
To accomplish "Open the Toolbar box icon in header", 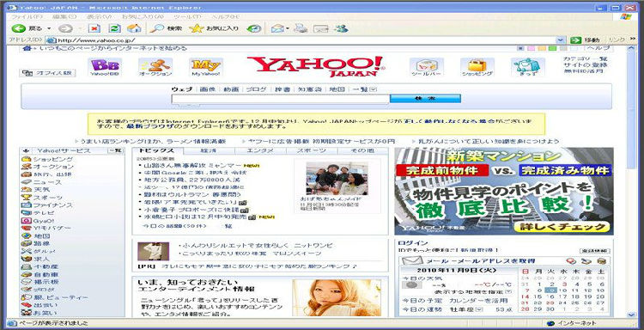I will [x=426, y=67].
